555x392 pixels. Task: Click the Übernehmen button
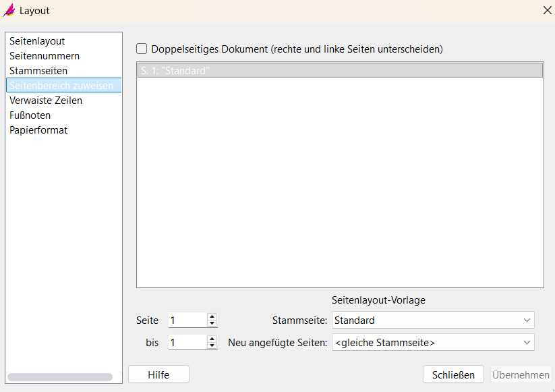tap(521, 374)
